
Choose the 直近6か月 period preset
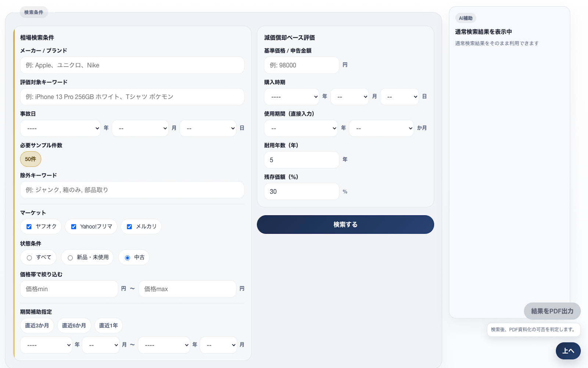click(x=74, y=326)
